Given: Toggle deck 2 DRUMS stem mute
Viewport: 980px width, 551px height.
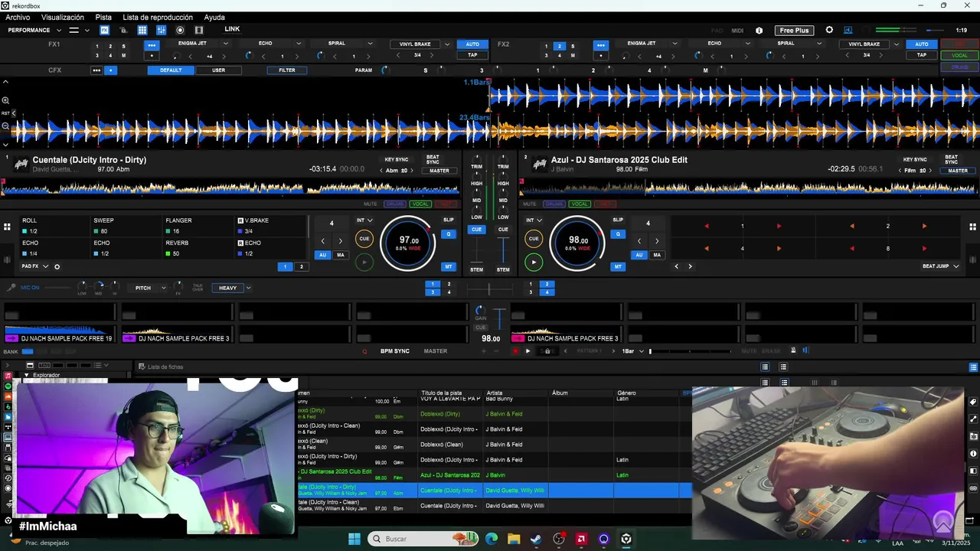Looking at the screenshot, I should click(x=554, y=204).
